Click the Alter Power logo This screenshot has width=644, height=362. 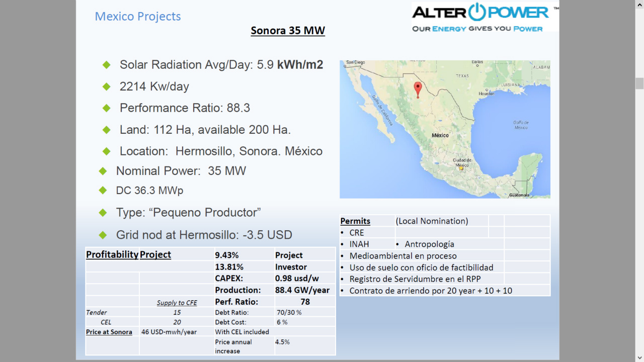[485, 17]
